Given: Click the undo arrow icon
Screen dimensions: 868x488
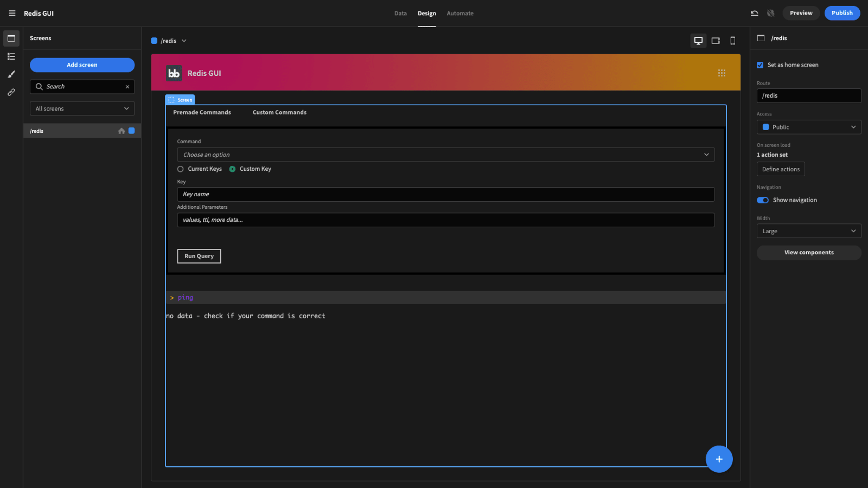Looking at the screenshot, I should (x=754, y=13).
